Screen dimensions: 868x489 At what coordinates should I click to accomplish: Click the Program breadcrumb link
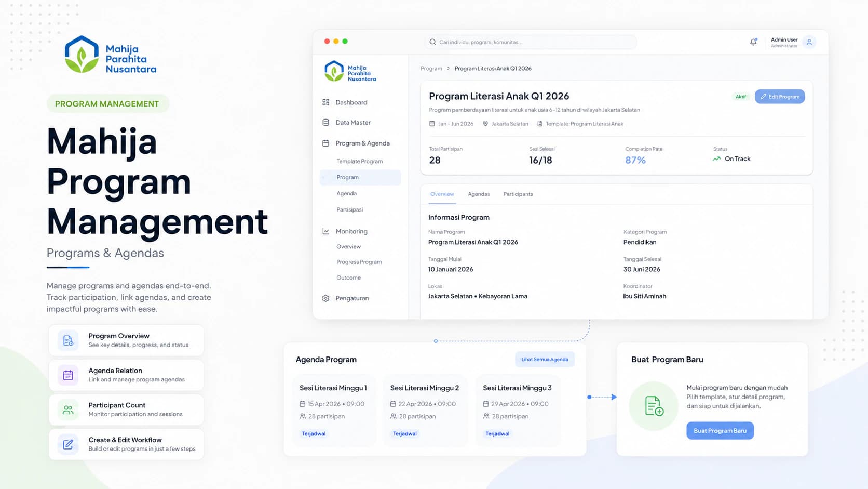[x=431, y=69]
